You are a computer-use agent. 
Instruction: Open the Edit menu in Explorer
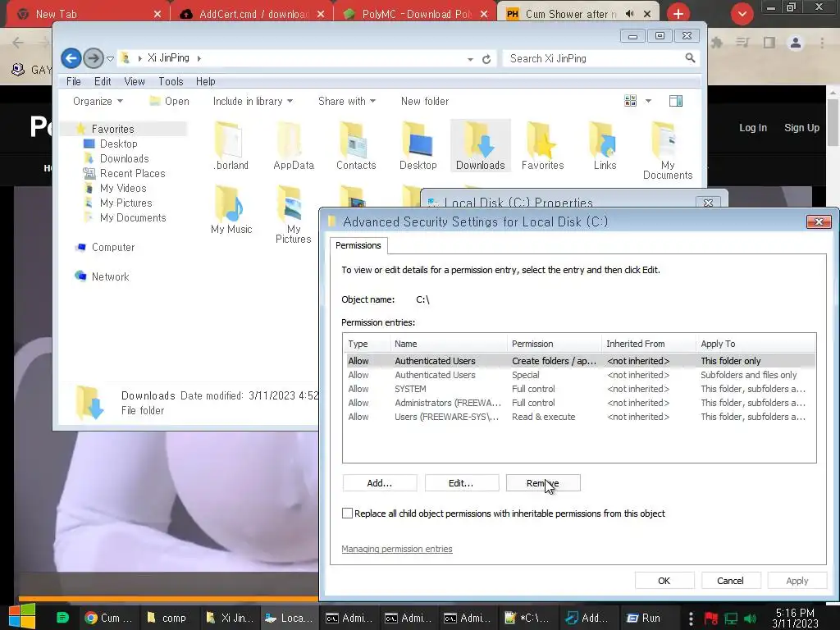pyautogui.click(x=103, y=81)
